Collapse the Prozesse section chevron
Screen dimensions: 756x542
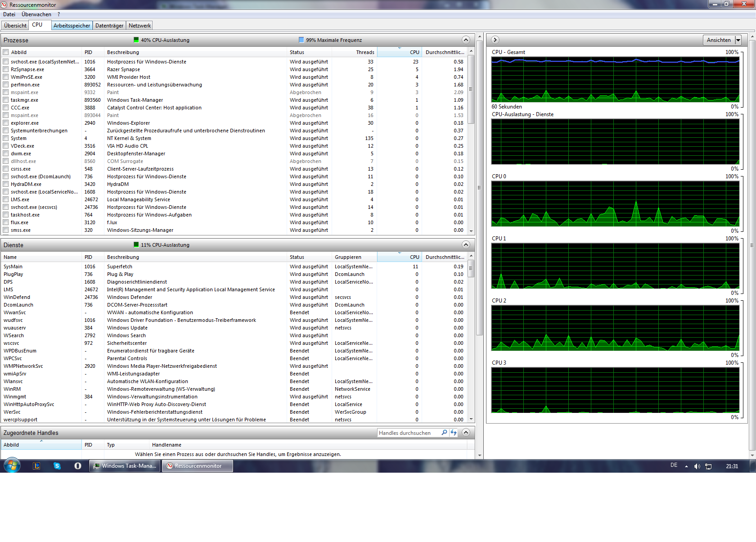(x=466, y=40)
